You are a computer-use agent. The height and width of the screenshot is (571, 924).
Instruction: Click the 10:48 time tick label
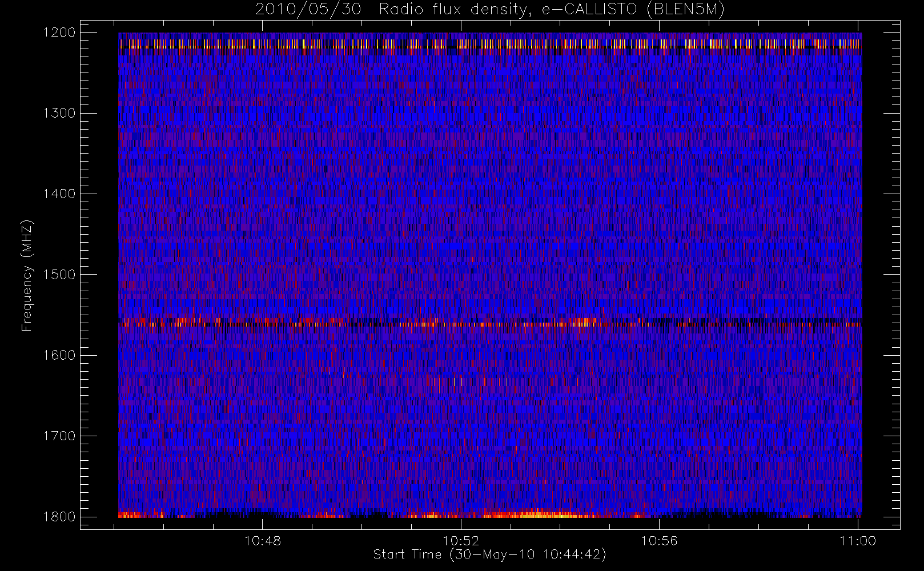[x=263, y=541]
